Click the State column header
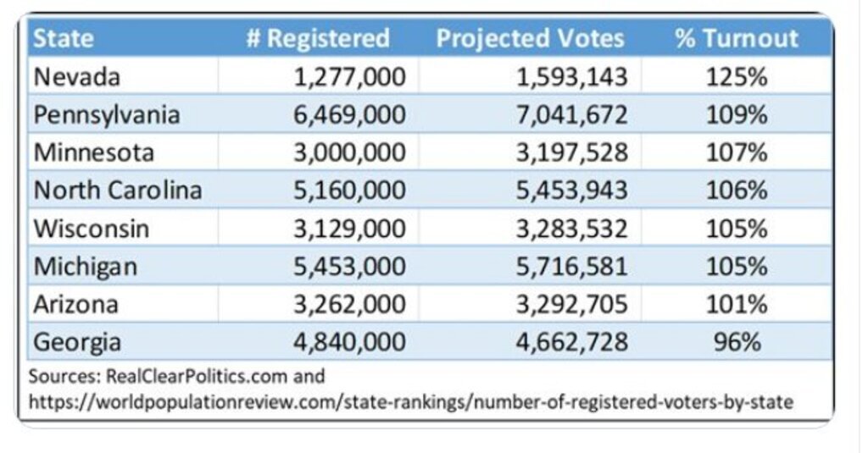This screenshot has height=453, width=868. coord(64,38)
